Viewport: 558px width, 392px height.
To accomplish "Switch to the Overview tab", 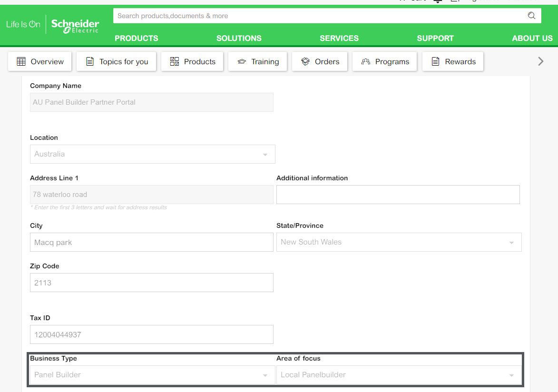I will [x=40, y=61].
